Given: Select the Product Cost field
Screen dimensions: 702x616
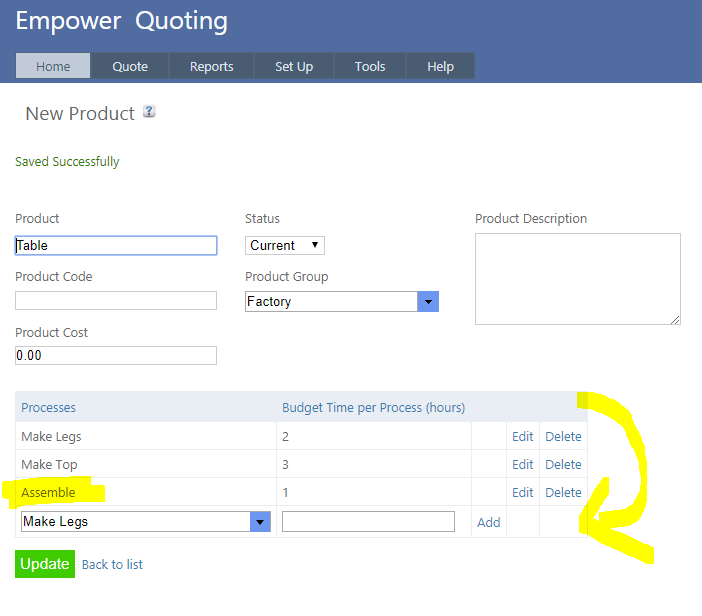Looking at the screenshot, I should pyautogui.click(x=116, y=355).
